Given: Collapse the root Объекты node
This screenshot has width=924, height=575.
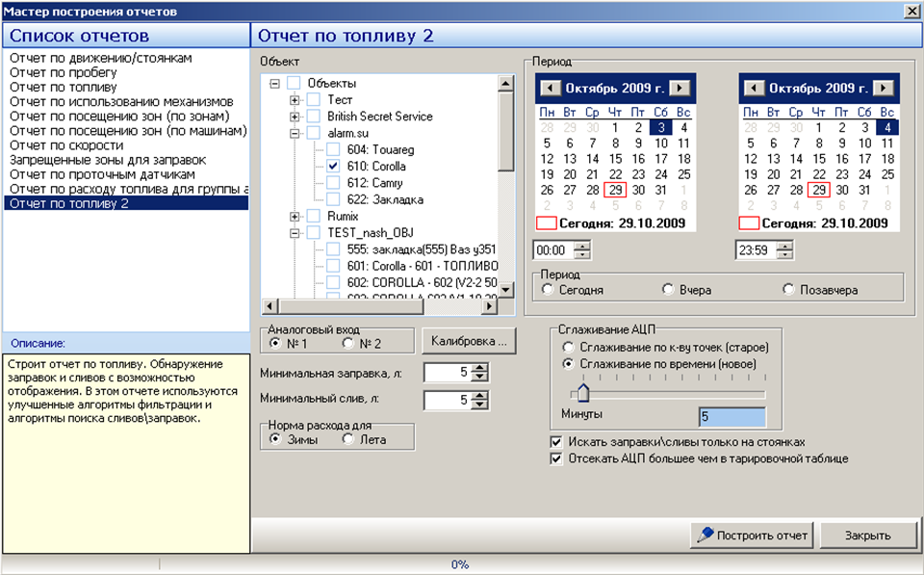Looking at the screenshot, I should (274, 84).
